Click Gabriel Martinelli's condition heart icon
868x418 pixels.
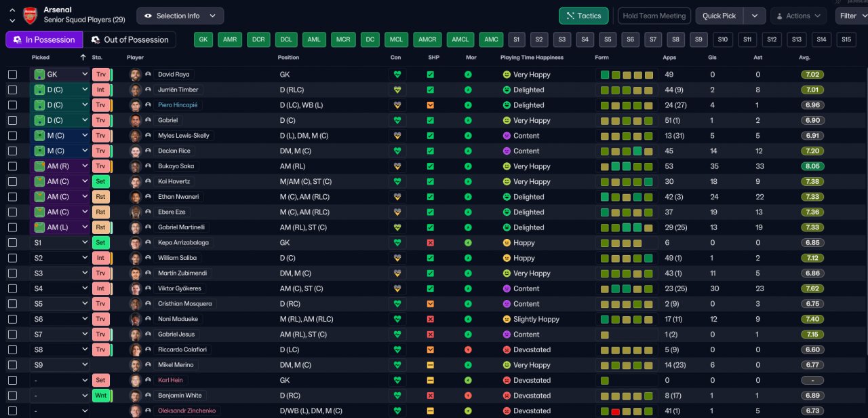397,227
